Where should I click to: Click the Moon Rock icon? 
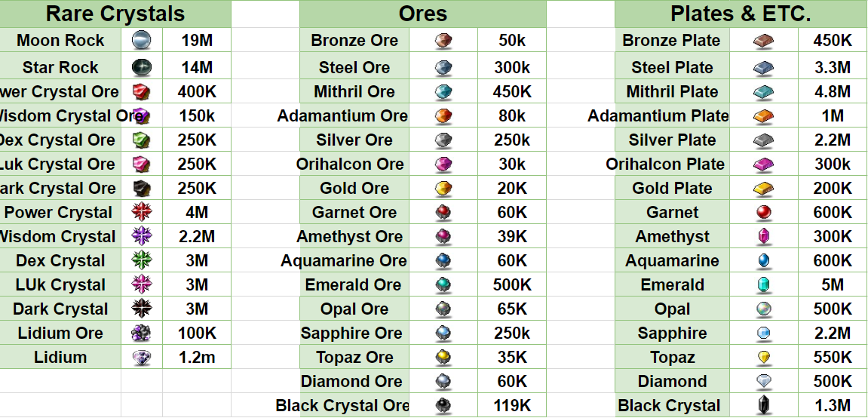pos(142,41)
